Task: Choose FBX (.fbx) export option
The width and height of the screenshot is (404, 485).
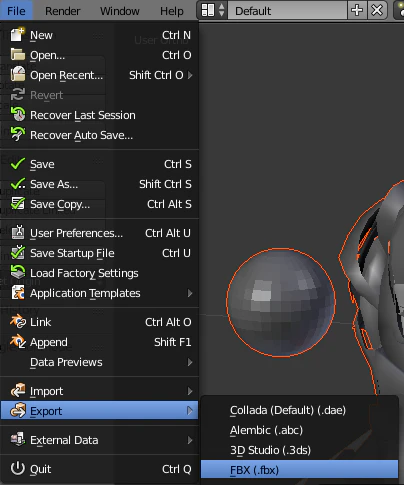Action: 299,470
